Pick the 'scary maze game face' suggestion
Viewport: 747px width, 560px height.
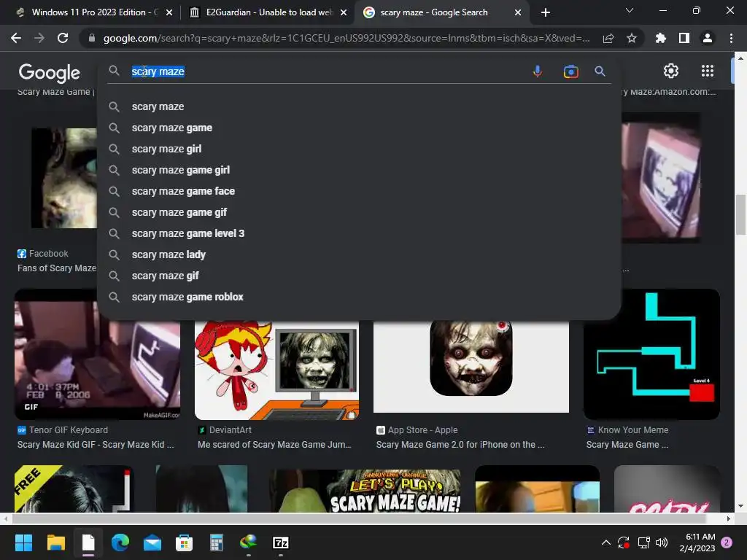click(x=359, y=192)
